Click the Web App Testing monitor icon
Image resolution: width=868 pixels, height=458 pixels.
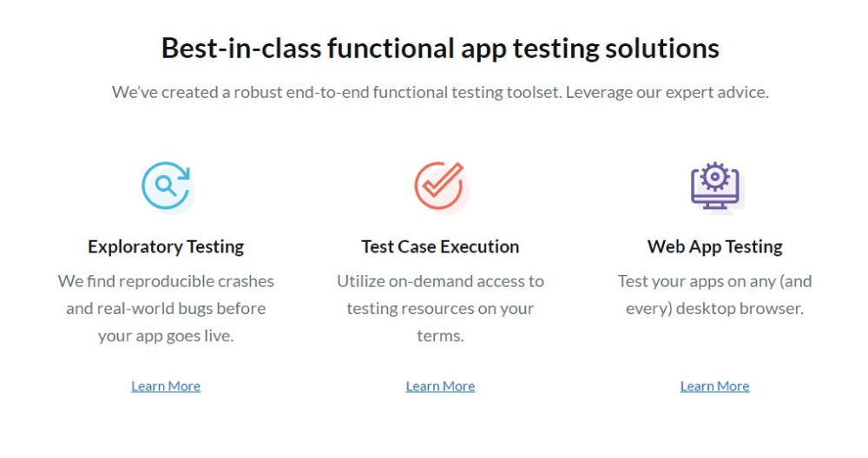click(x=715, y=186)
